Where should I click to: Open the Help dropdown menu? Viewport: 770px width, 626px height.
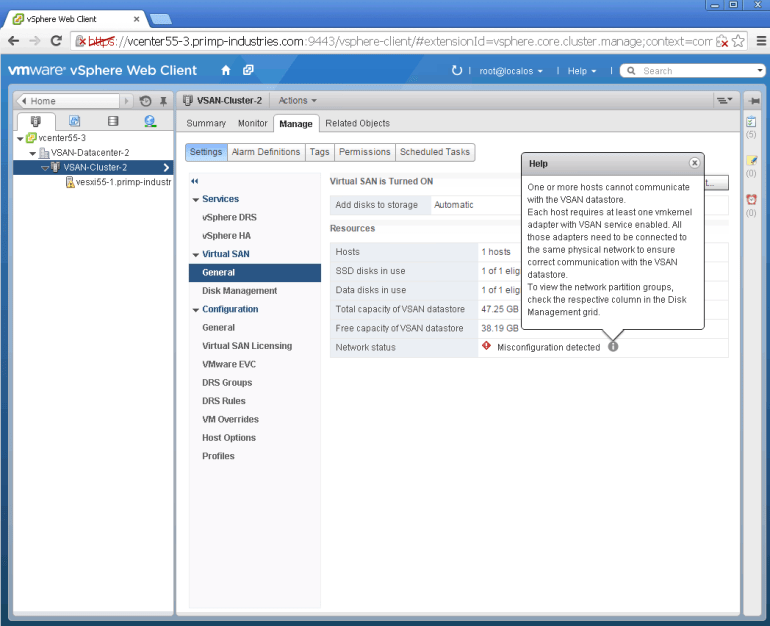click(x=582, y=71)
